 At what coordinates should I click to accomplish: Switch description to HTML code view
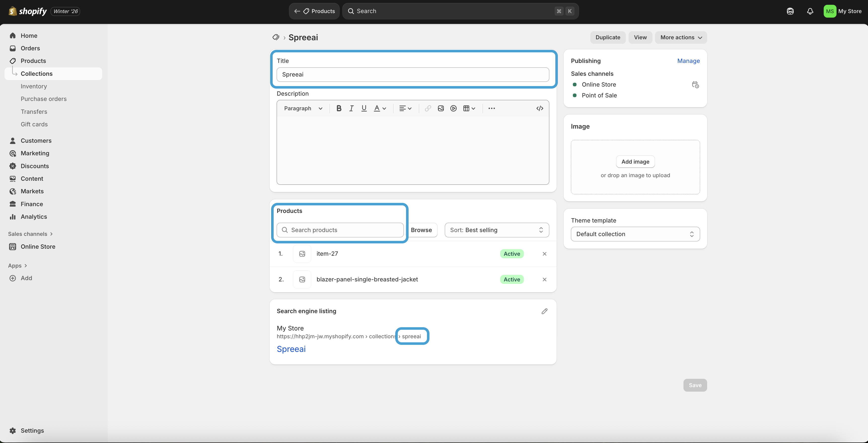(540, 108)
